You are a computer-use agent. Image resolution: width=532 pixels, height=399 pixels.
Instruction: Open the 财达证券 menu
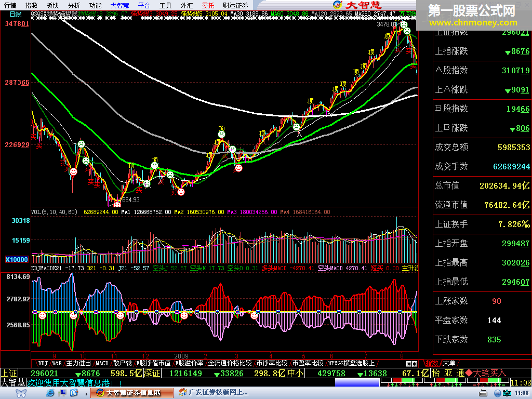(x=235, y=5)
